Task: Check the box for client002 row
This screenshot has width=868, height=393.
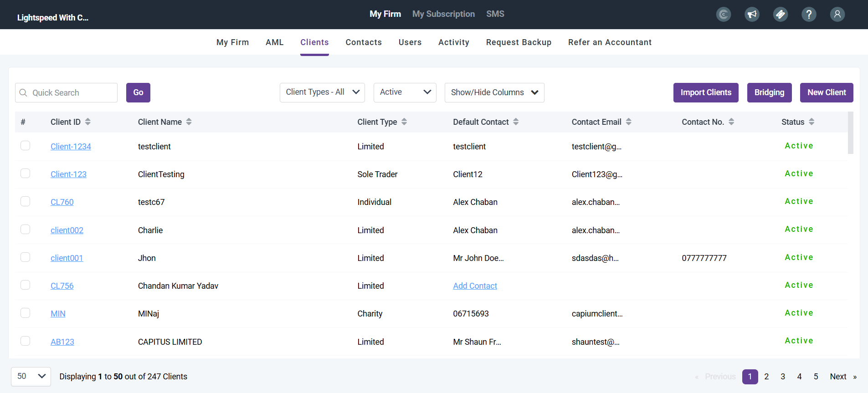Action: click(26, 230)
